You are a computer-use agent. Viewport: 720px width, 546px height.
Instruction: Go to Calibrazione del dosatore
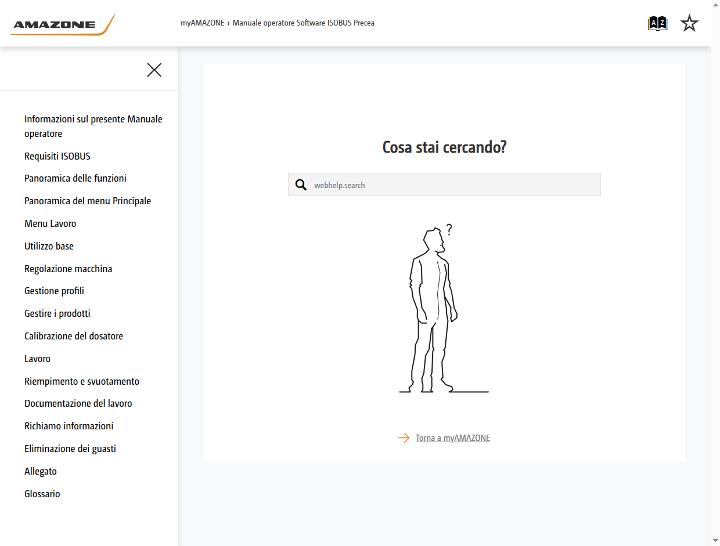(74, 336)
